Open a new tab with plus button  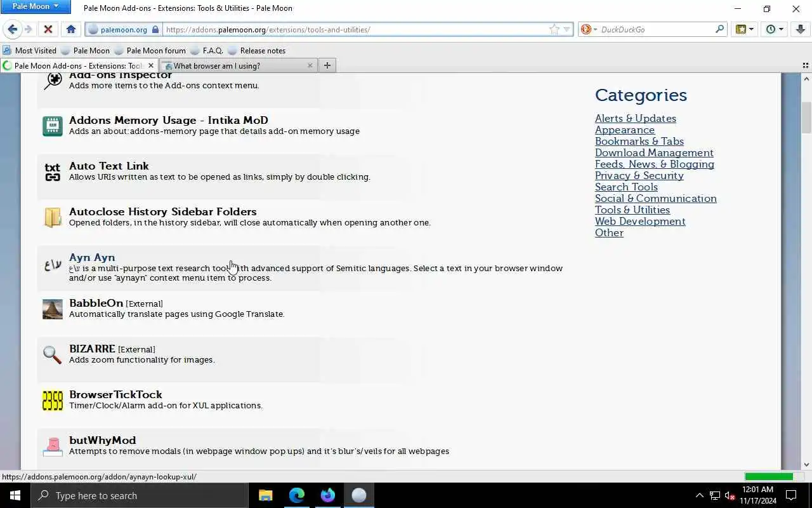(x=327, y=65)
